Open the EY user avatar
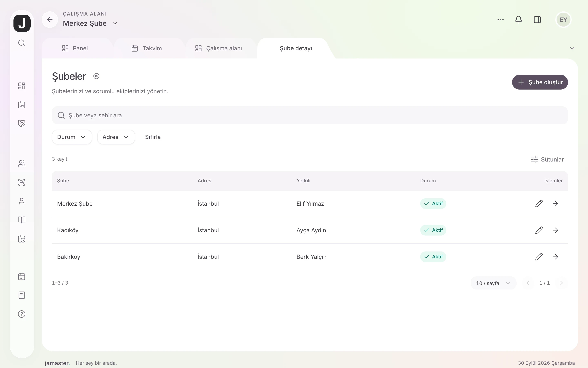 [x=563, y=20]
